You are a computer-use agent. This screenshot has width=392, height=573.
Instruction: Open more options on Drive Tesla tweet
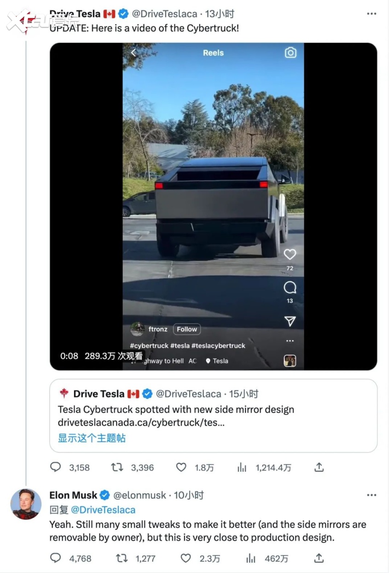point(372,14)
